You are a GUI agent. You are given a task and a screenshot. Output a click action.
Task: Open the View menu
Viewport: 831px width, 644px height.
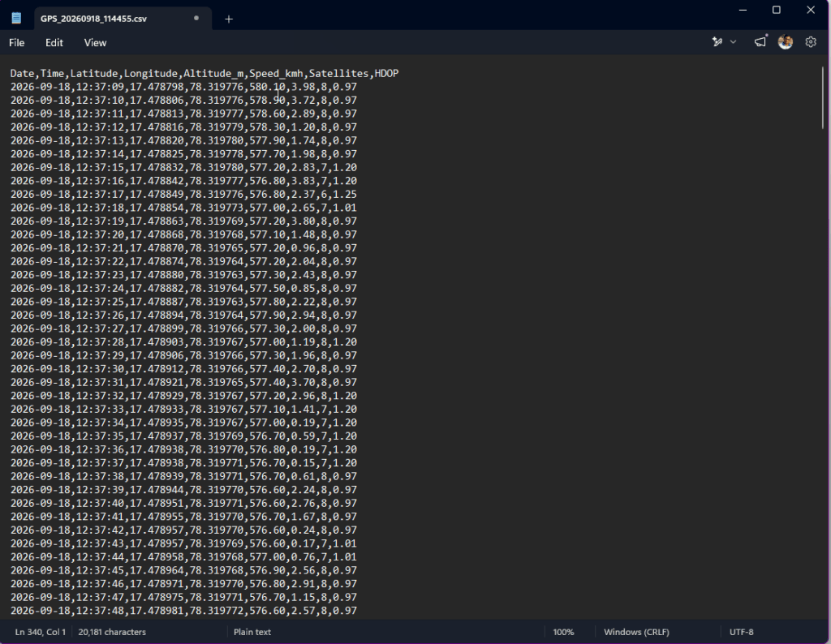tap(96, 43)
